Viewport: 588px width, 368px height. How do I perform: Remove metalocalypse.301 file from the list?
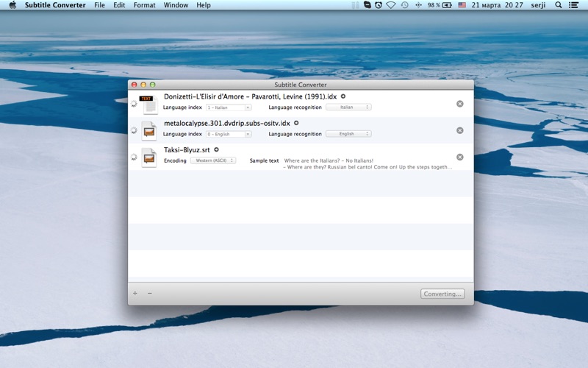click(460, 130)
